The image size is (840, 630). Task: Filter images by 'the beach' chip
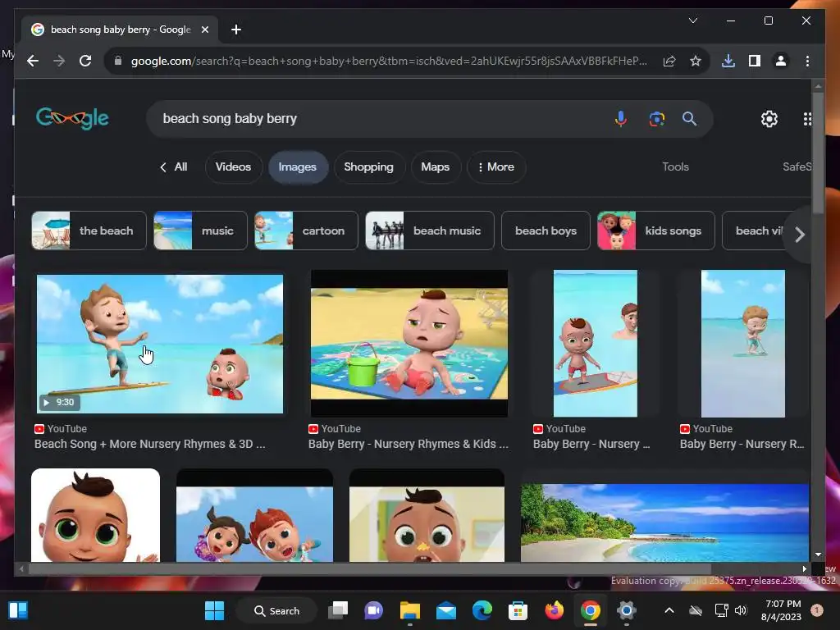point(89,231)
